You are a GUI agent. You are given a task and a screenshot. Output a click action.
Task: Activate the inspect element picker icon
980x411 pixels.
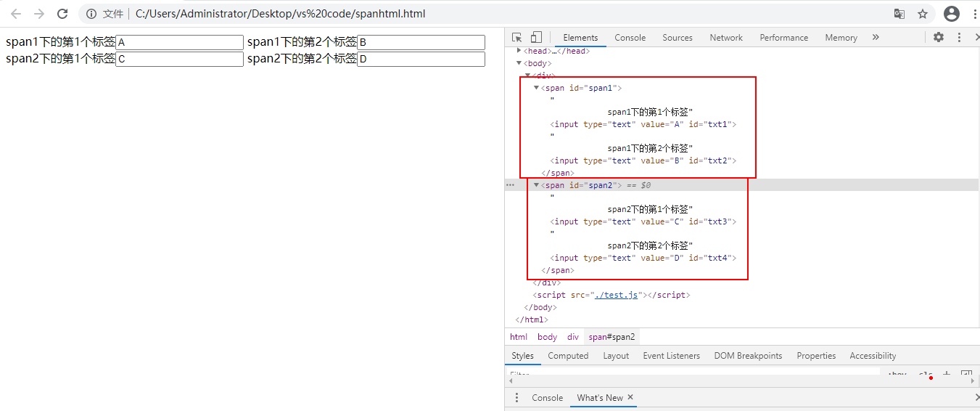(x=517, y=37)
